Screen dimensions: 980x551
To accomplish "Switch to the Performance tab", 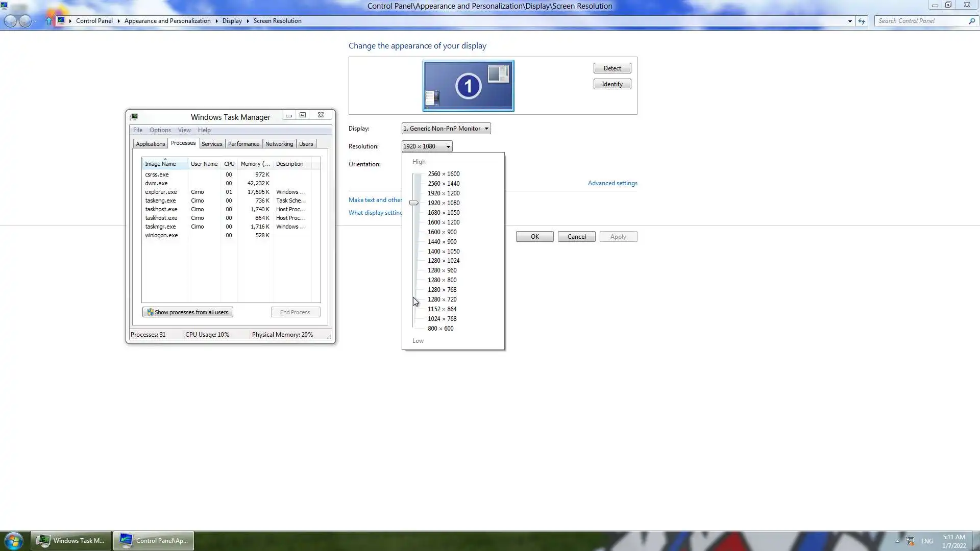I will [x=243, y=144].
